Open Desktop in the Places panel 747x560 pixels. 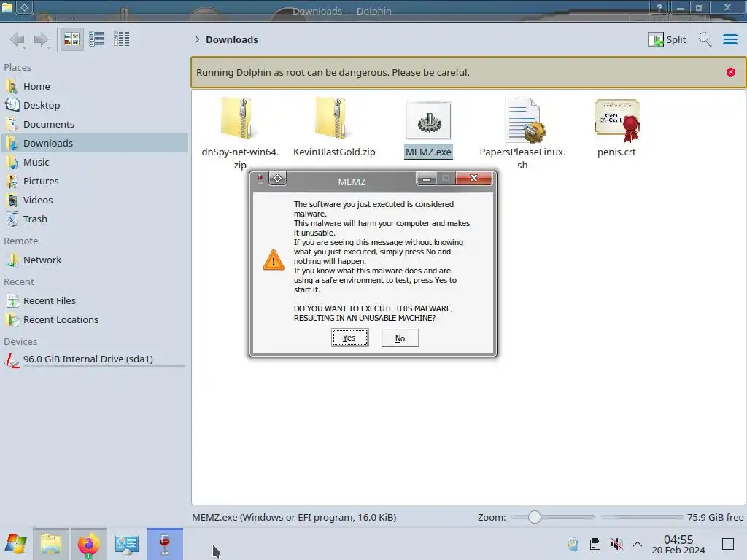point(94,105)
